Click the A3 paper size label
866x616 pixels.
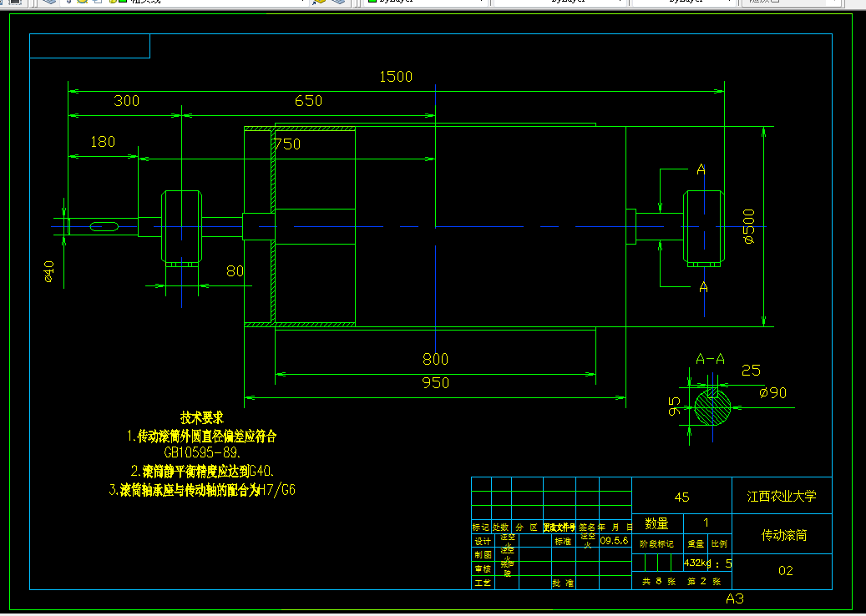click(735, 599)
